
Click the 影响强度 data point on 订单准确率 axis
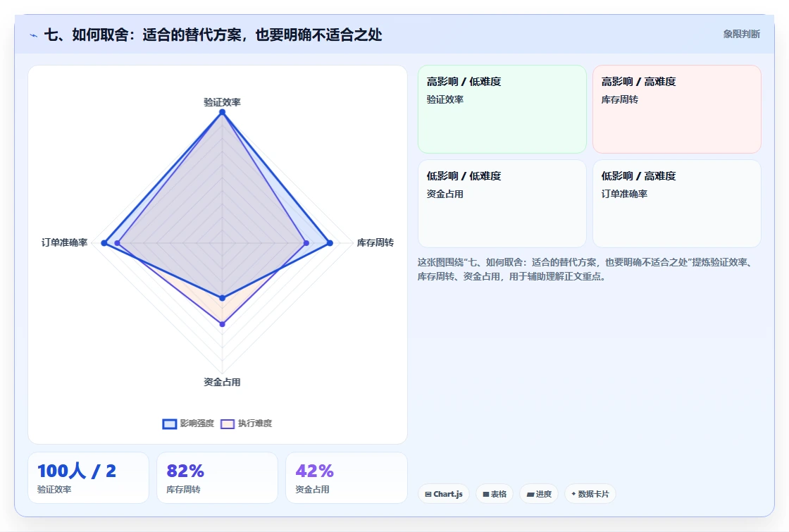click(104, 243)
